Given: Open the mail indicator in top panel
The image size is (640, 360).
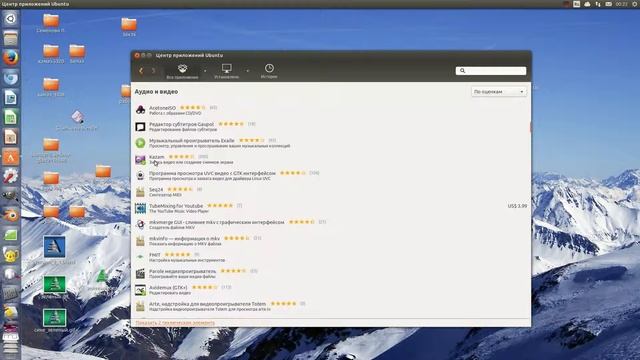Looking at the screenshot, I should pos(609,4).
